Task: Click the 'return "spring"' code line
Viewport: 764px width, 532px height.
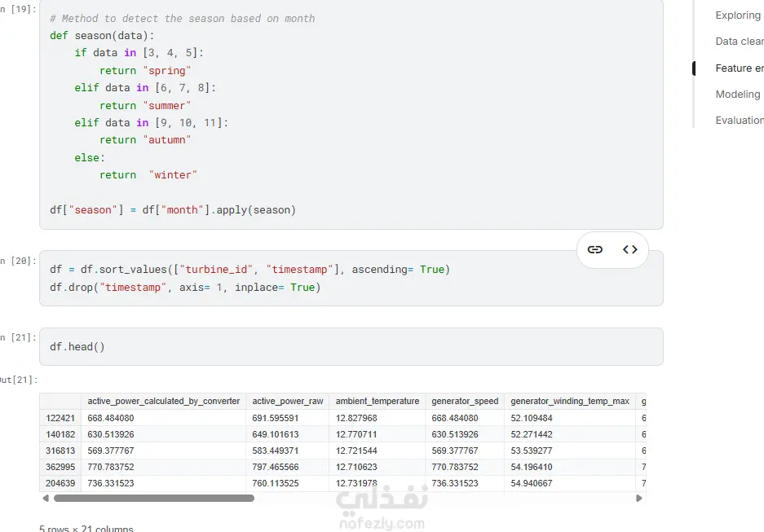Action: (145, 71)
